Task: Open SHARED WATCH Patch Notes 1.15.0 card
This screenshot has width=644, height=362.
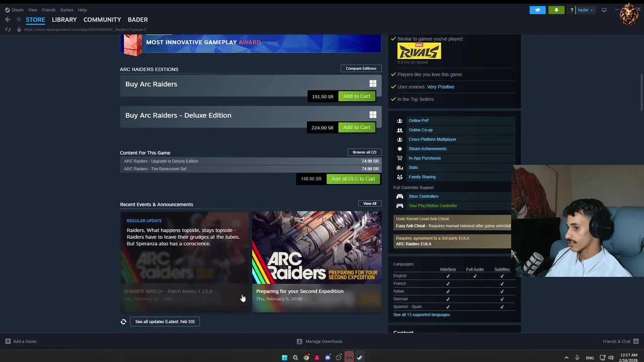Action: click(185, 261)
